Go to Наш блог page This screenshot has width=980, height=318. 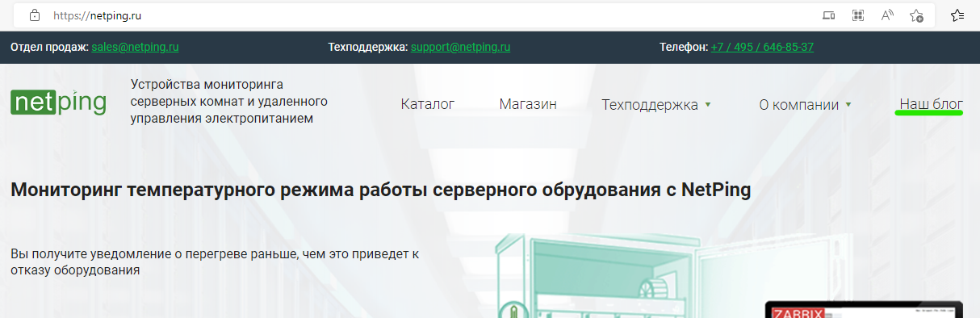tap(931, 103)
